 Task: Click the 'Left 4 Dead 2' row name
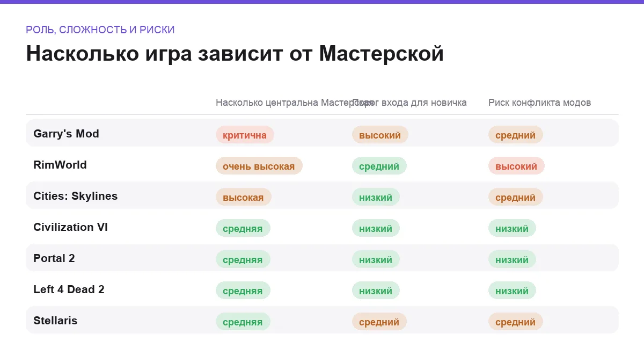(x=69, y=289)
